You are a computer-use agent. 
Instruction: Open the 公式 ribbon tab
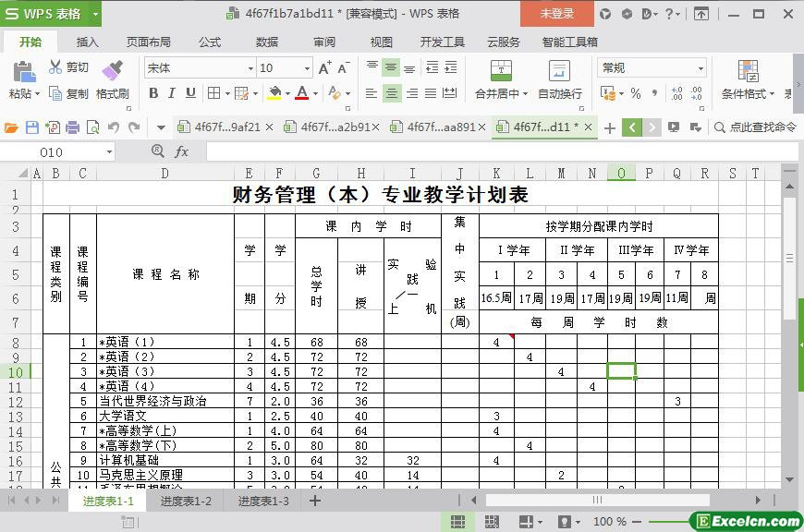coord(210,42)
